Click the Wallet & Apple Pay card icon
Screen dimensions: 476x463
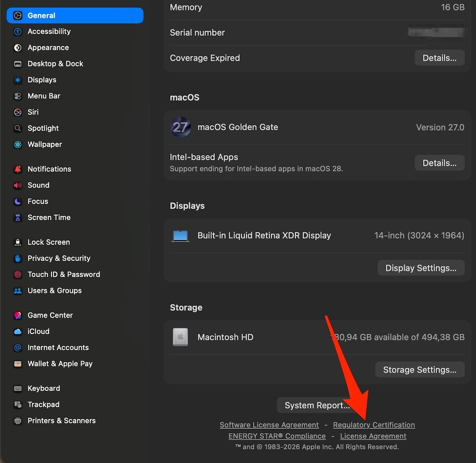tap(18, 364)
